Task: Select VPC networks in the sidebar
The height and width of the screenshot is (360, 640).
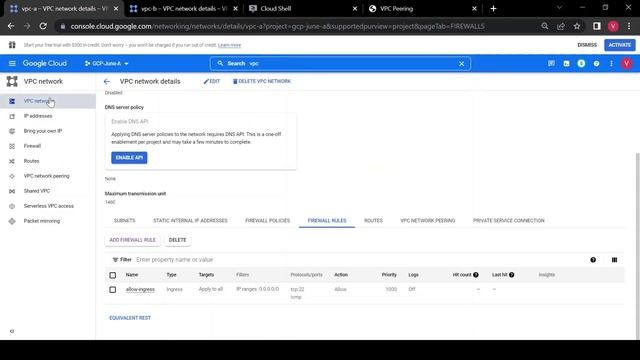Action: (x=48, y=101)
